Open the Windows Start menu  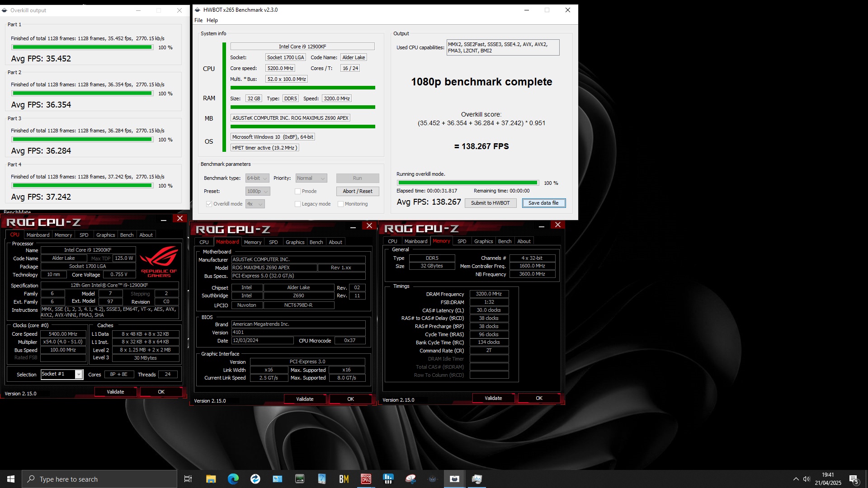coord(11,479)
